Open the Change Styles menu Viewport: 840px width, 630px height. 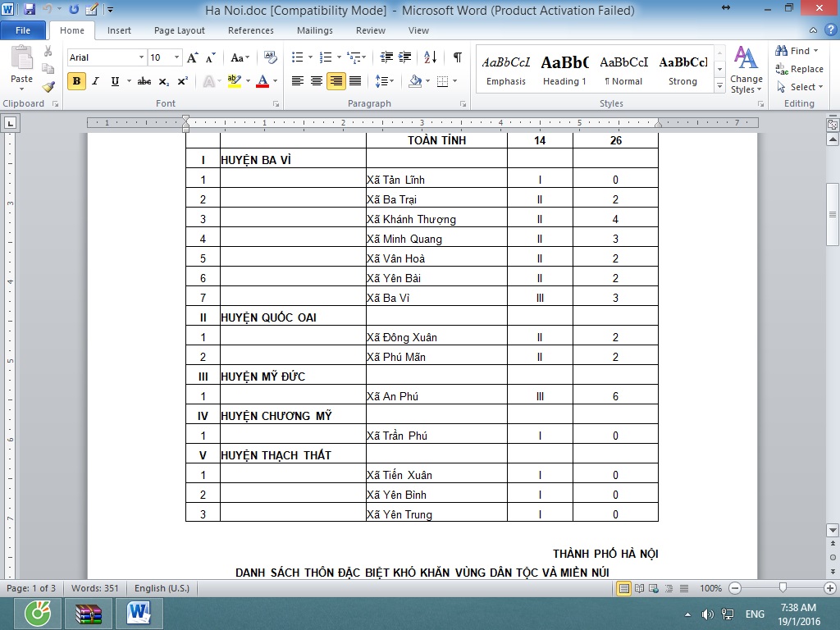(x=746, y=70)
